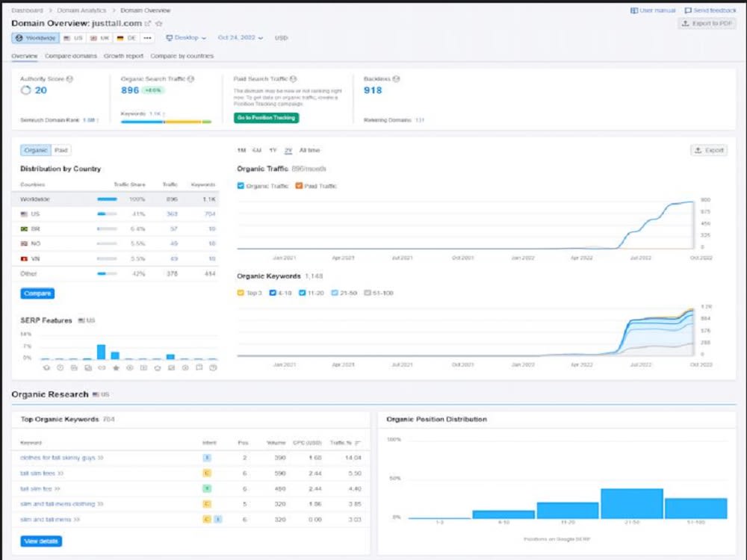The image size is (747, 560).
Task: Switch to the Growth report tab
Action: coord(123,56)
